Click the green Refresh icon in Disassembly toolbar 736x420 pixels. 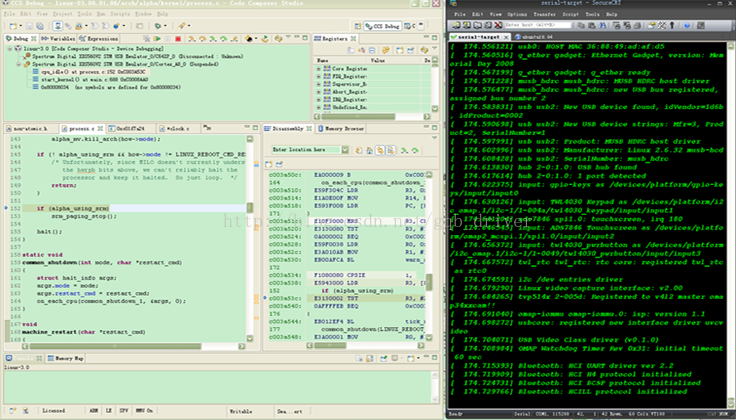pos(359,150)
